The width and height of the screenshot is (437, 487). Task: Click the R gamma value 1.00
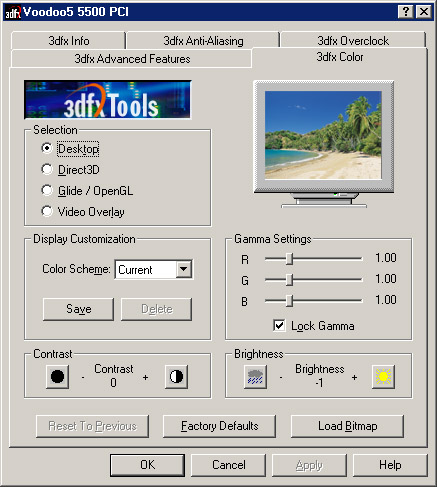point(386,258)
